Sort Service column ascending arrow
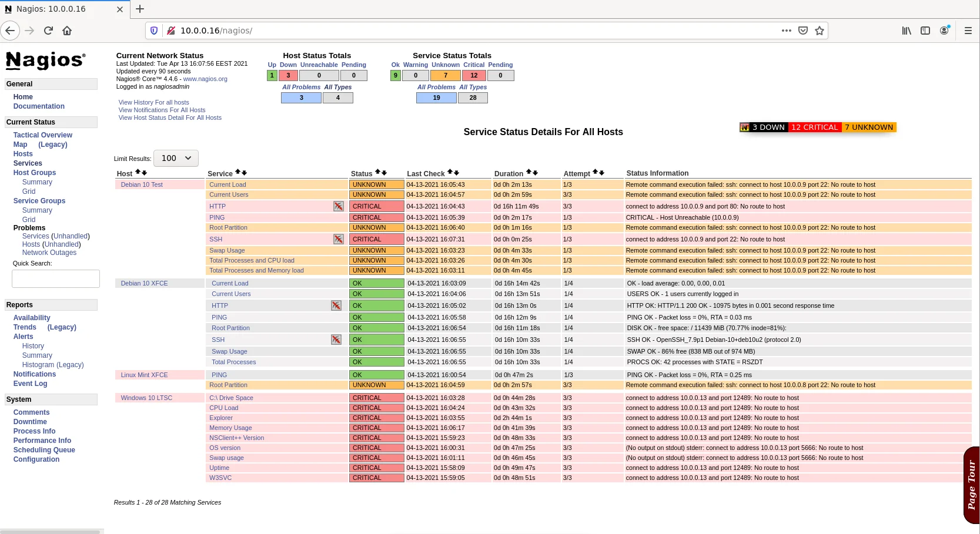980x534 pixels. coord(238,172)
